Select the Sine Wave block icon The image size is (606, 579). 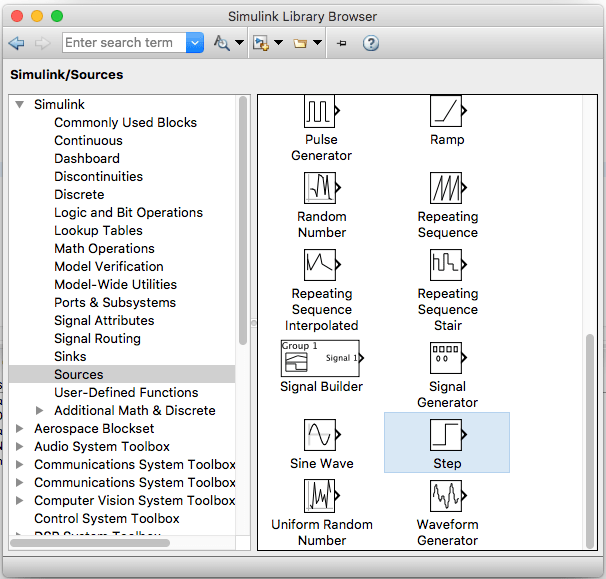(x=321, y=435)
